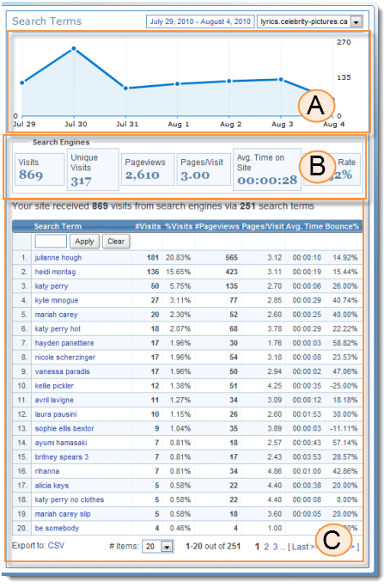Click the Jul 31 data point on chart
The height and width of the screenshot is (588, 390).
coord(125,89)
